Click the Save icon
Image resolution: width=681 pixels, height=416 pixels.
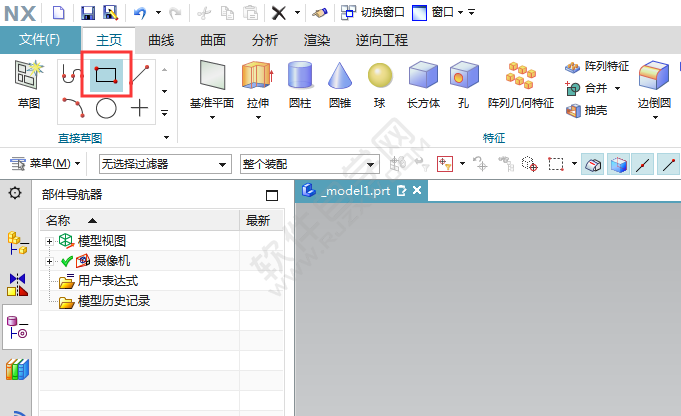(88, 13)
